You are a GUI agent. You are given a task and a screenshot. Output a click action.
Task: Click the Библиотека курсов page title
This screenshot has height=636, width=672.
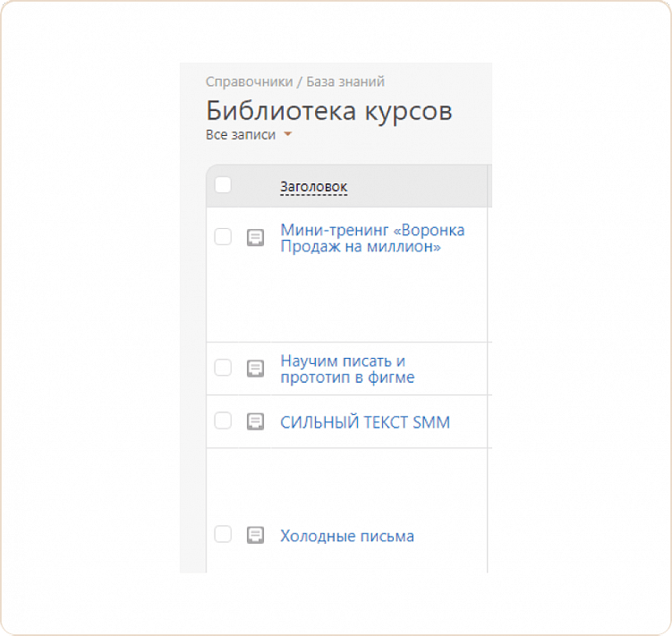[x=329, y=111]
